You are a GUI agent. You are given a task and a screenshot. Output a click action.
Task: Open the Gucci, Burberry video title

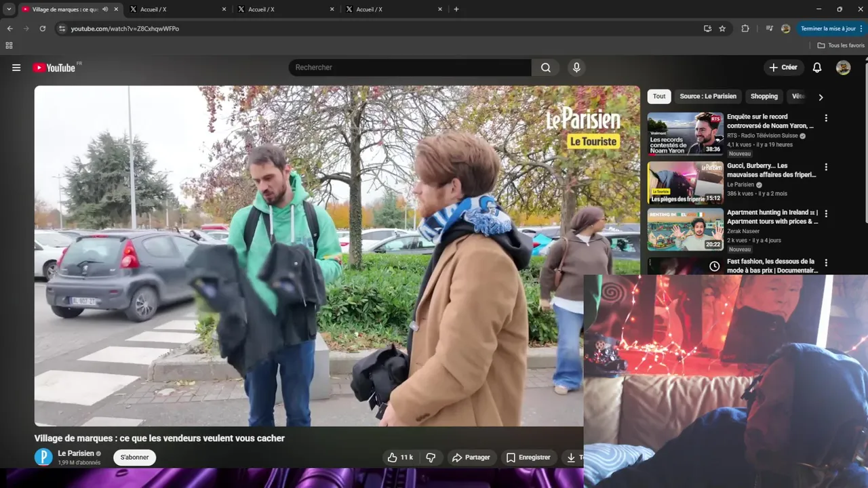coord(771,170)
